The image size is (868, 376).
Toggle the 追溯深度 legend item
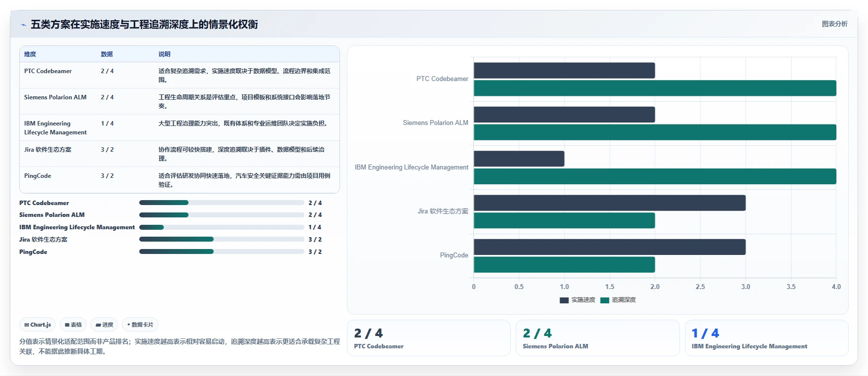click(618, 300)
